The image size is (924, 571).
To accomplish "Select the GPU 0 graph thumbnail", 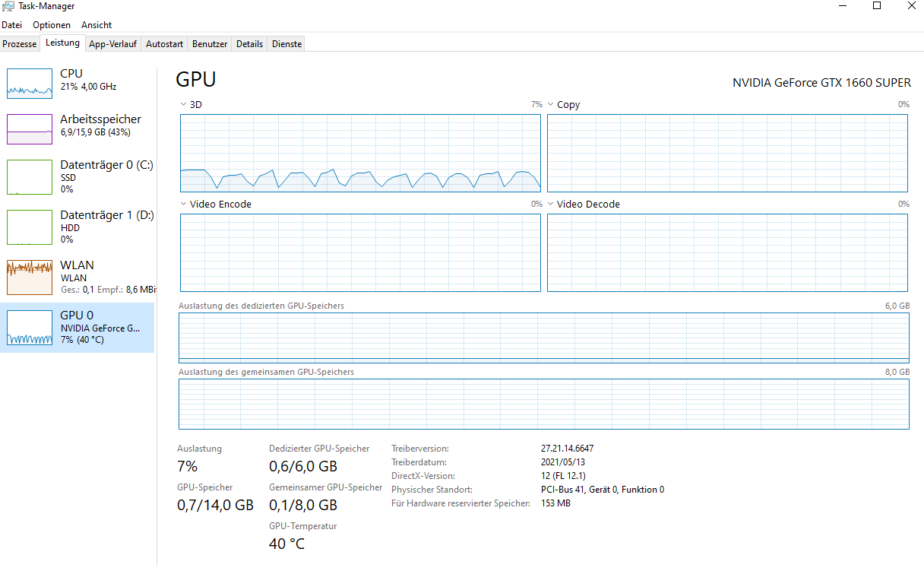I will tap(30, 328).
